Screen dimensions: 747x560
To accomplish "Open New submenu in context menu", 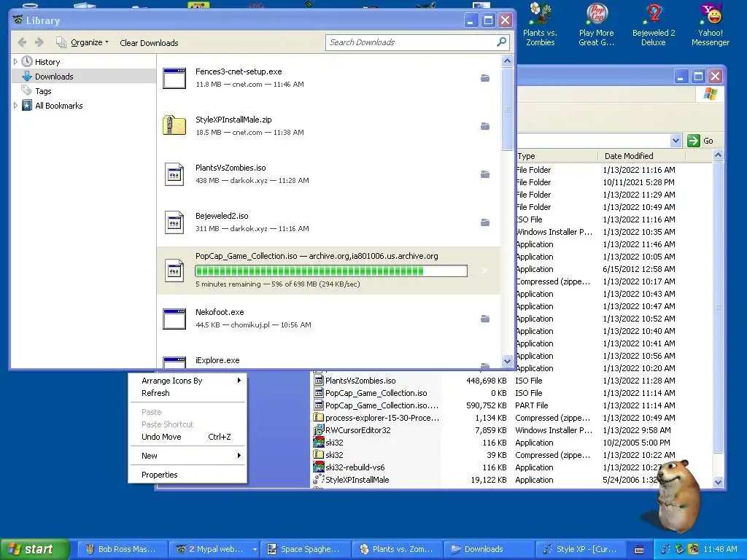I will 188,456.
